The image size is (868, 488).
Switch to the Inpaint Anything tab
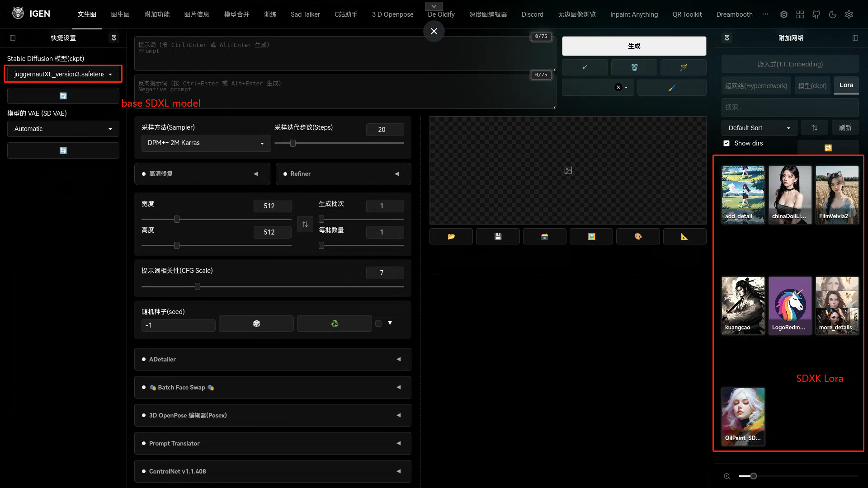tap(634, 14)
